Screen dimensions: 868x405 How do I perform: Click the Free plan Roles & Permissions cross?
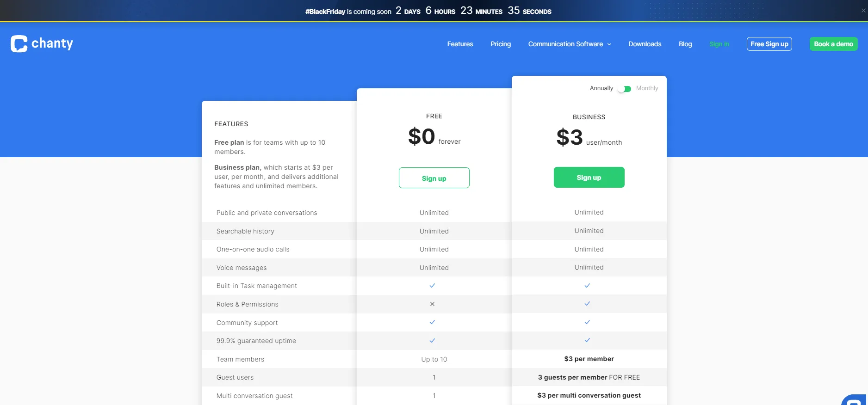coord(432,304)
